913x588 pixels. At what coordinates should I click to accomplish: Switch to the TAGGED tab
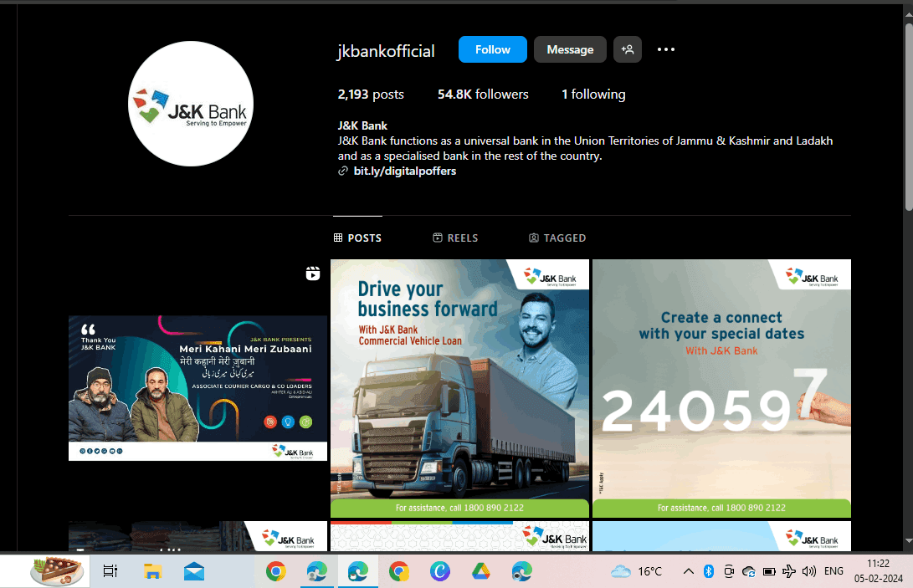[557, 238]
